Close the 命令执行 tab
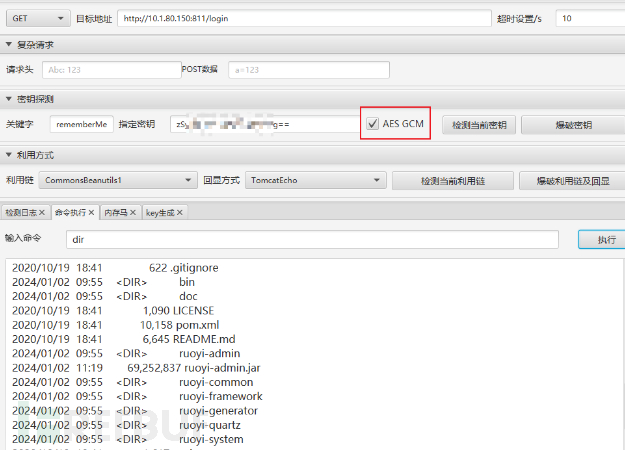This screenshot has width=625, height=450. [91, 213]
